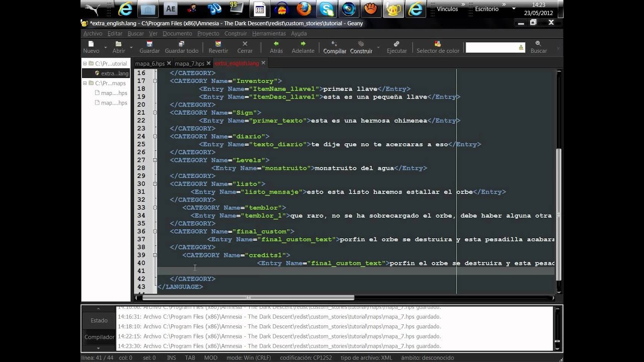Open the Archivo menu
The image size is (644, 362).
coord(93,34)
